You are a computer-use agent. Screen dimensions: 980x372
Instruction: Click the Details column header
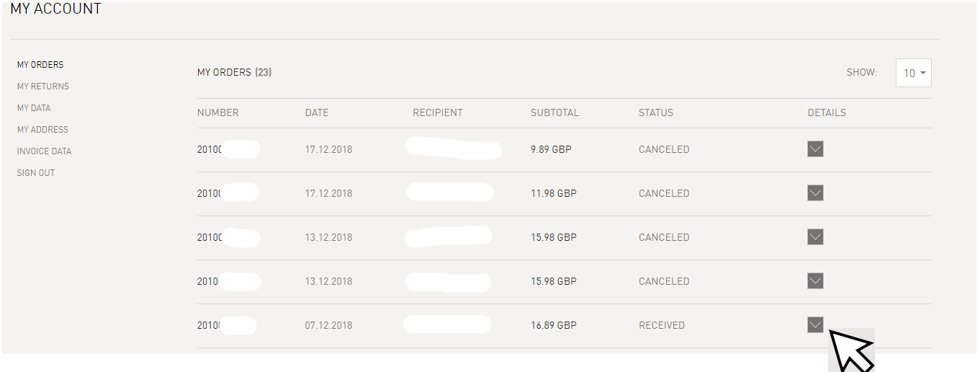[827, 113]
